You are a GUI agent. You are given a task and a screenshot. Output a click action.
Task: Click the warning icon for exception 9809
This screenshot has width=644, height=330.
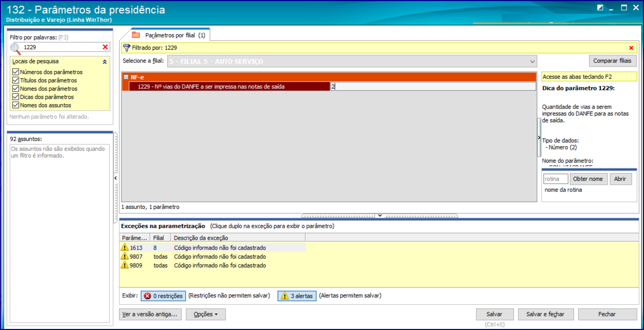pyautogui.click(x=125, y=265)
